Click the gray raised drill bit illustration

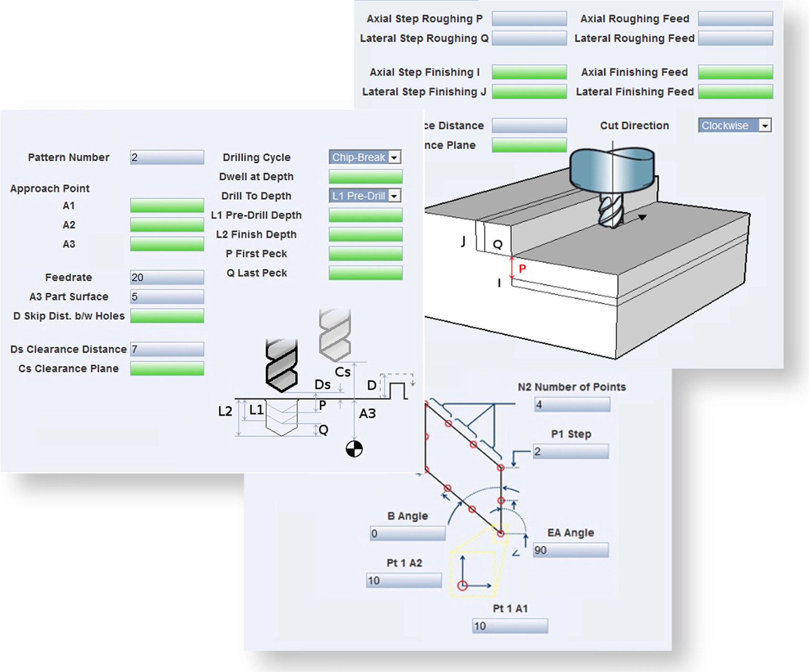(x=335, y=334)
